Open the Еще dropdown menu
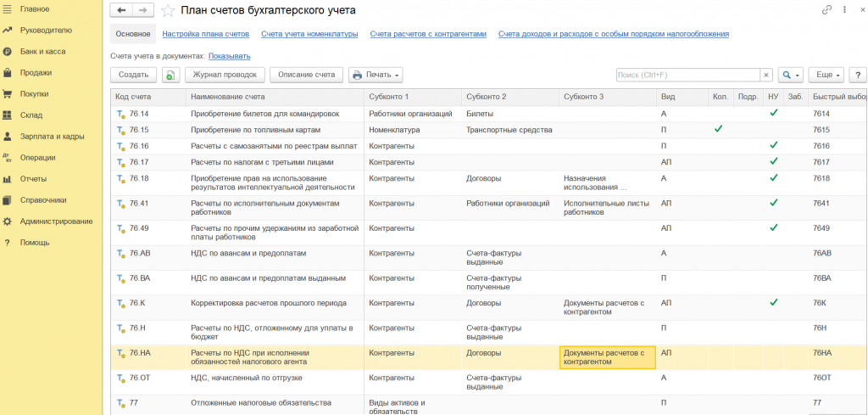868x415 pixels. pos(826,76)
